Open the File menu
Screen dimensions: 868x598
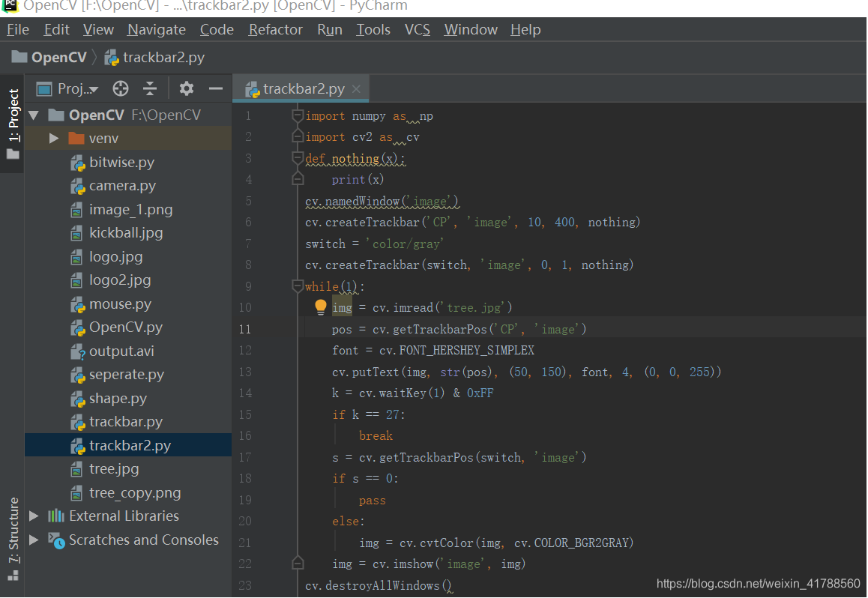point(18,30)
